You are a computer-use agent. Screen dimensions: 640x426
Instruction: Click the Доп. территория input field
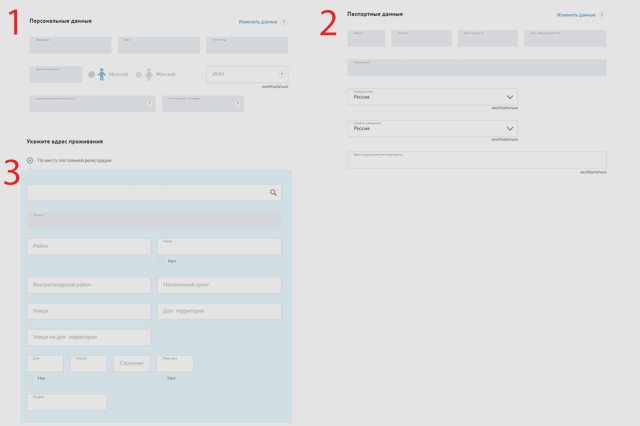tap(219, 311)
